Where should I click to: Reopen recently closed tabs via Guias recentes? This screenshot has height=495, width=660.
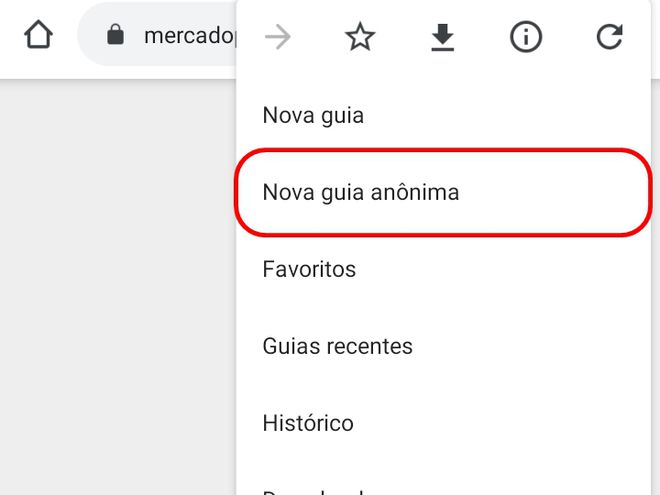tap(443, 346)
